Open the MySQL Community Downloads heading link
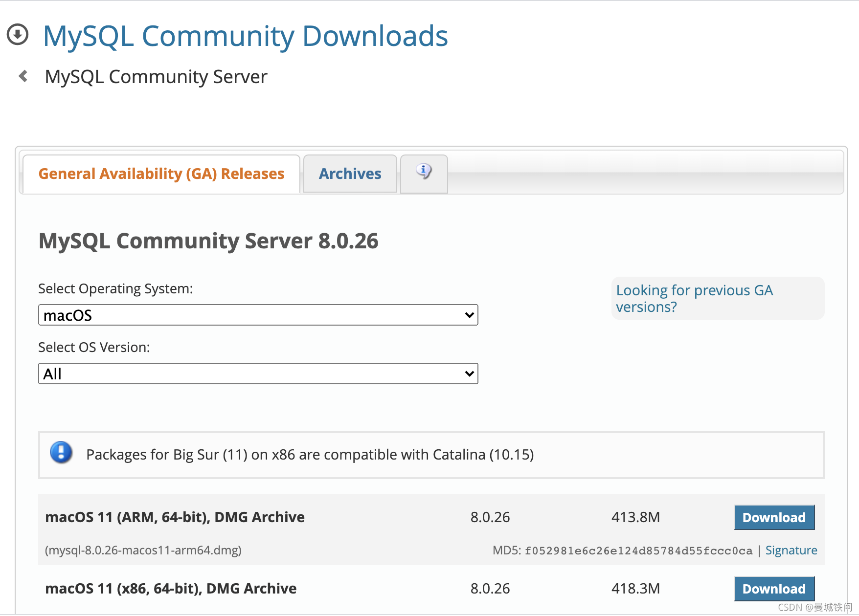Image resolution: width=859 pixels, height=616 pixels. tap(246, 36)
